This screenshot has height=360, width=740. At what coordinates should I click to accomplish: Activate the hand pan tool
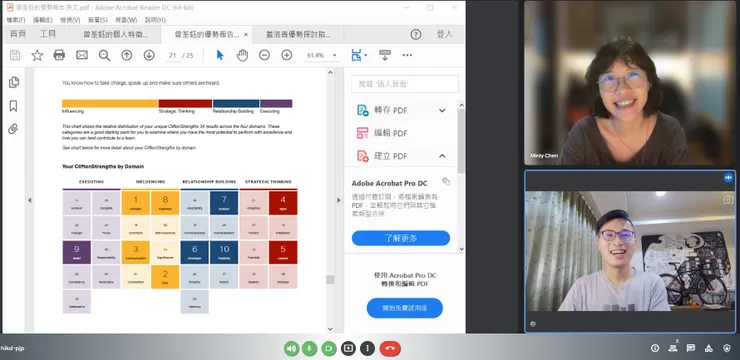pyautogui.click(x=242, y=55)
